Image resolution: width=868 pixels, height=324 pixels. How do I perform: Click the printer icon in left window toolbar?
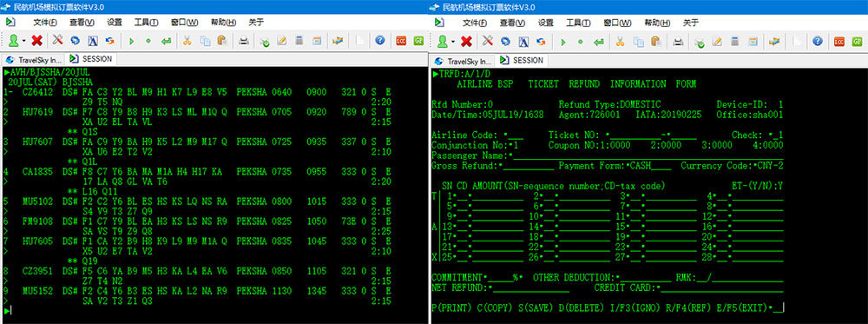pyautogui.click(x=244, y=41)
